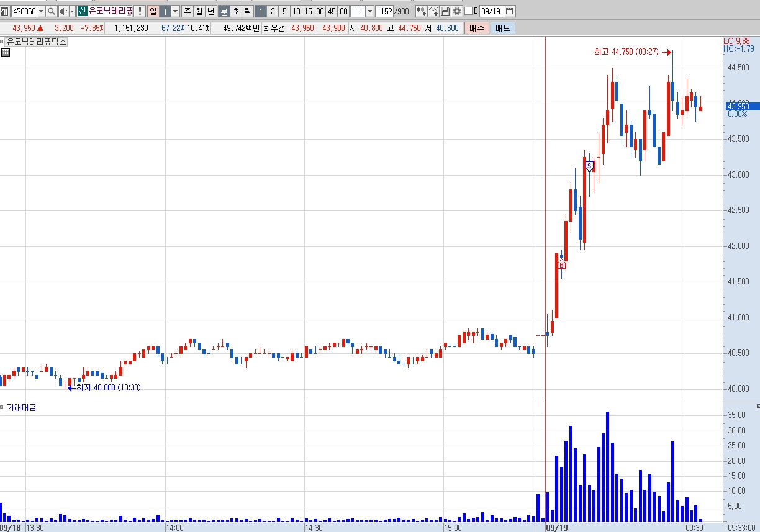
Task: Switch to tick (틱) chart mode
Action: tap(247, 11)
